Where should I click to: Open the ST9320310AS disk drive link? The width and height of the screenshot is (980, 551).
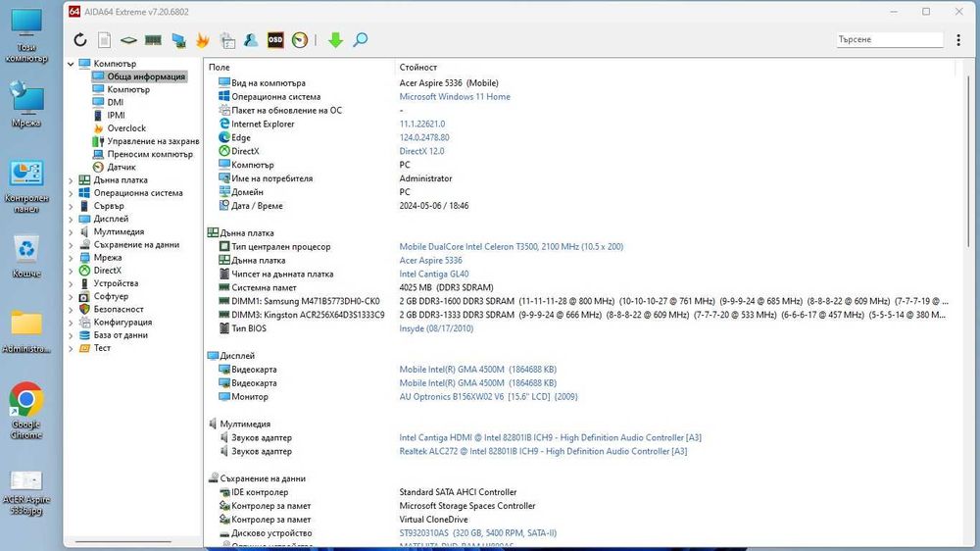(x=477, y=533)
